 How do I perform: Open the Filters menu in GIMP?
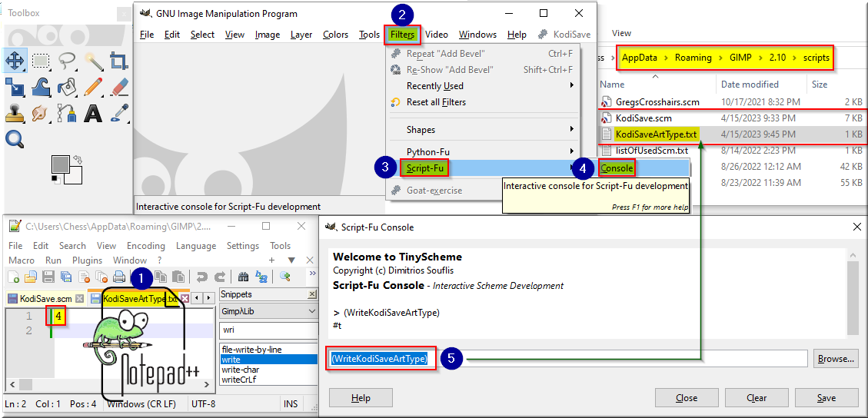coord(402,35)
